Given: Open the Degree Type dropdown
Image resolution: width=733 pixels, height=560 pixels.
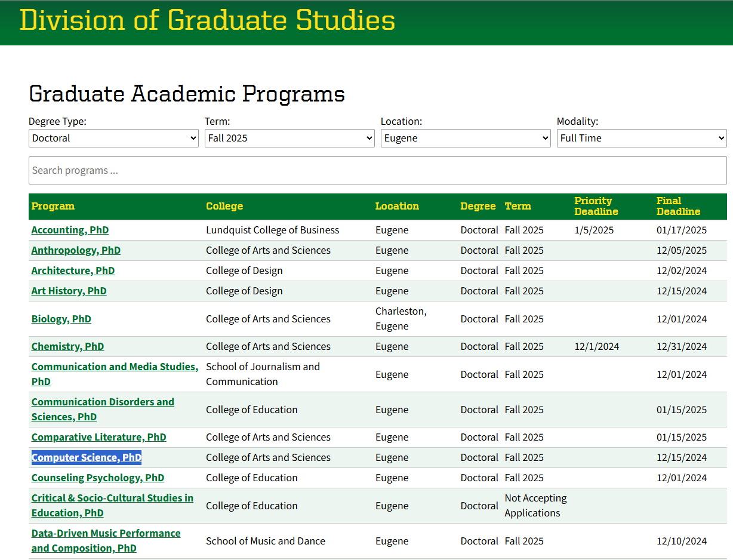Looking at the screenshot, I should 113,138.
